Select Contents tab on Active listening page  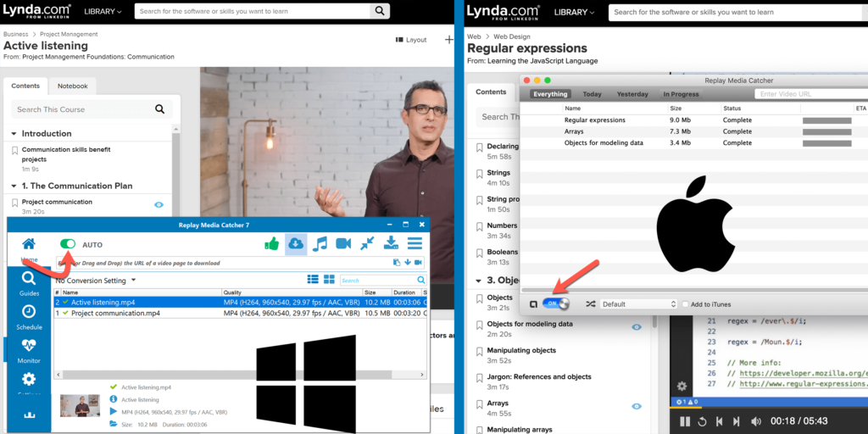[x=25, y=86]
